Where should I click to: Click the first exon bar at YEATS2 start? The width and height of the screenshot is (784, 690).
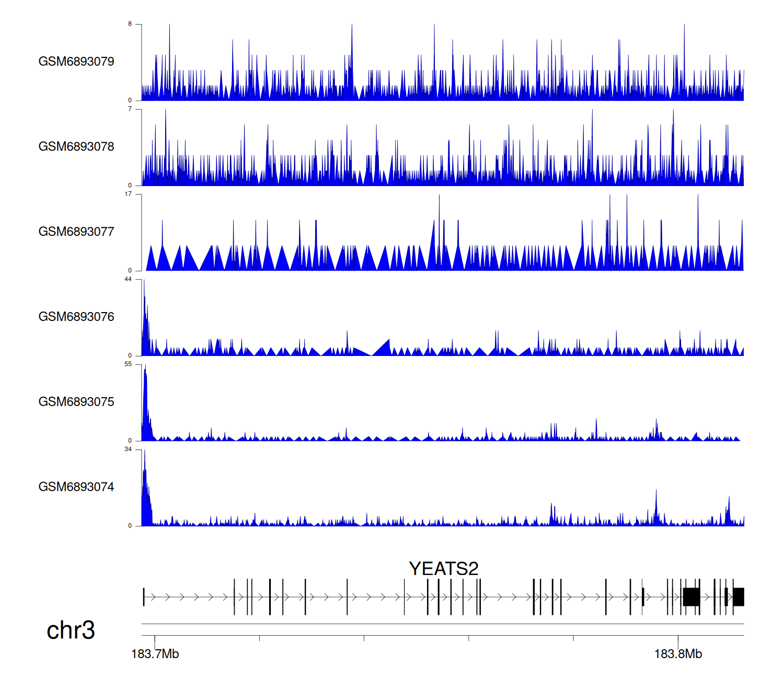144,597
